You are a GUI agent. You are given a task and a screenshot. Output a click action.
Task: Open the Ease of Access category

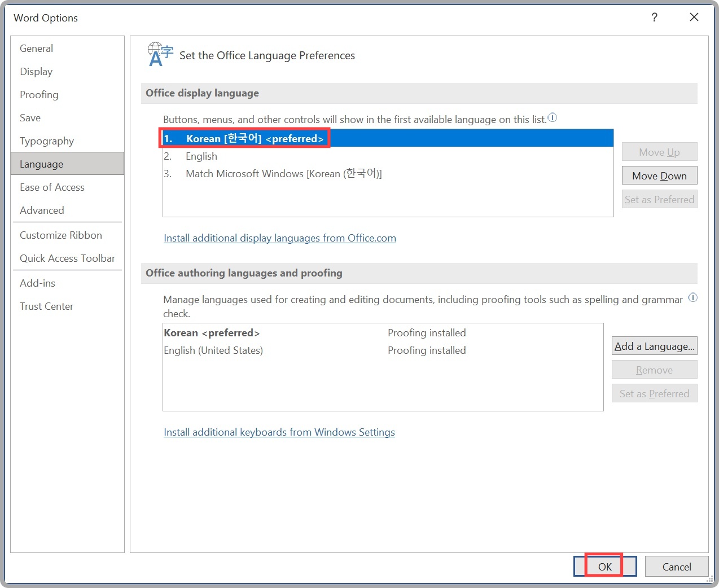tap(67, 187)
